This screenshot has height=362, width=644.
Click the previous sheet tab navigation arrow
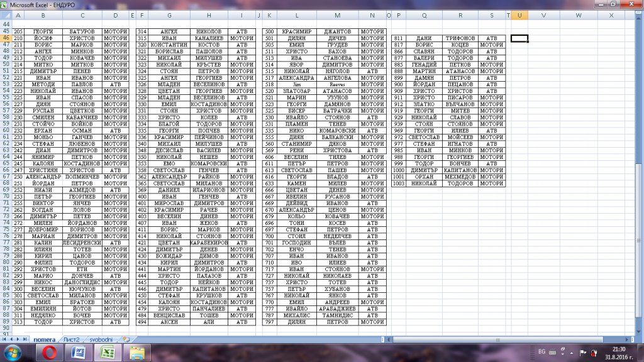point(11,339)
